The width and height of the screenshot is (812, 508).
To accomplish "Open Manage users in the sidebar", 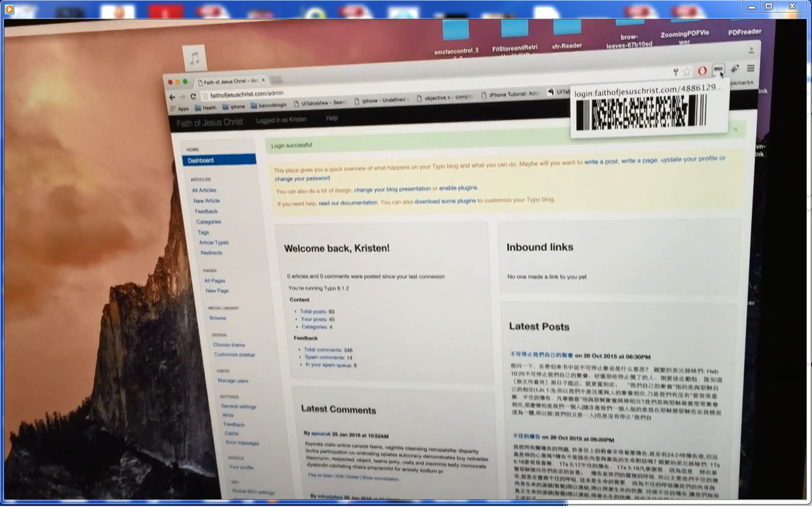I will click(233, 381).
